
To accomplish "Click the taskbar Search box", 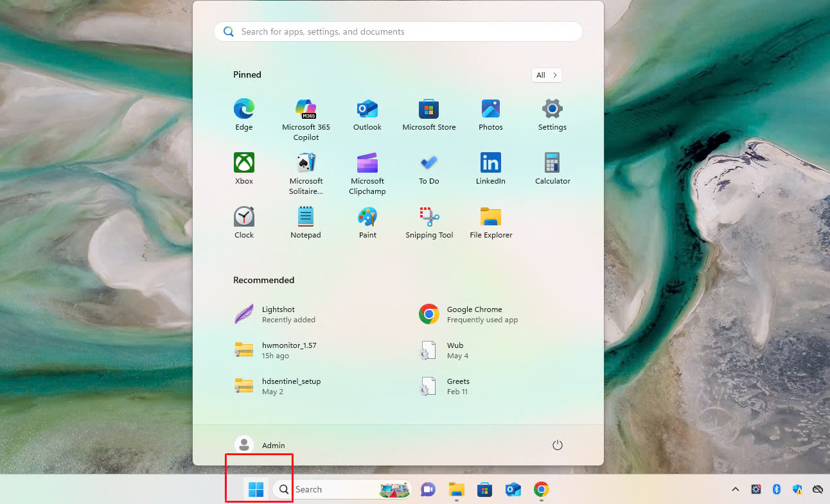I will (342, 489).
